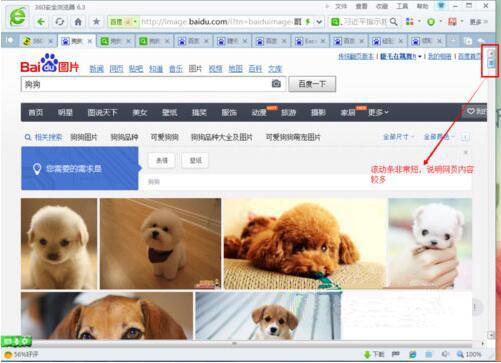Open the white puppy held in hand thumbnail
The height and width of the screenshot is (363, 501).
pos(430,244)
